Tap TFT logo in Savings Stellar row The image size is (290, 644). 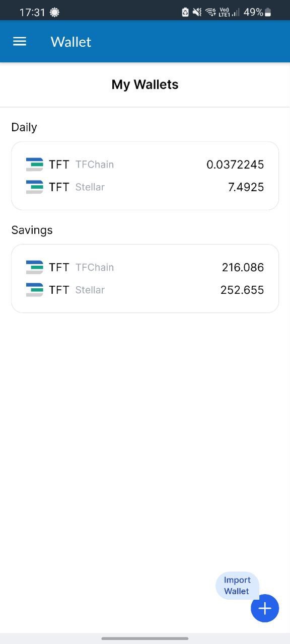point(35,290)
